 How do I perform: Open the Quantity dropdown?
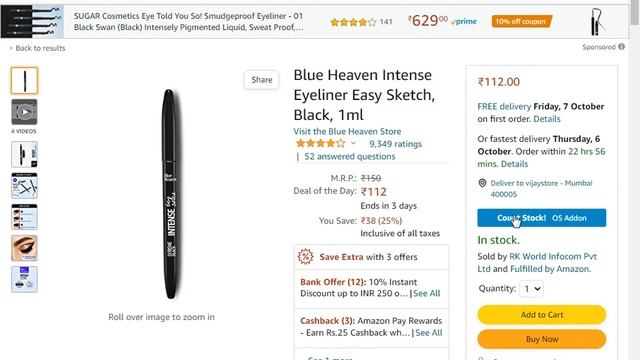531,289
